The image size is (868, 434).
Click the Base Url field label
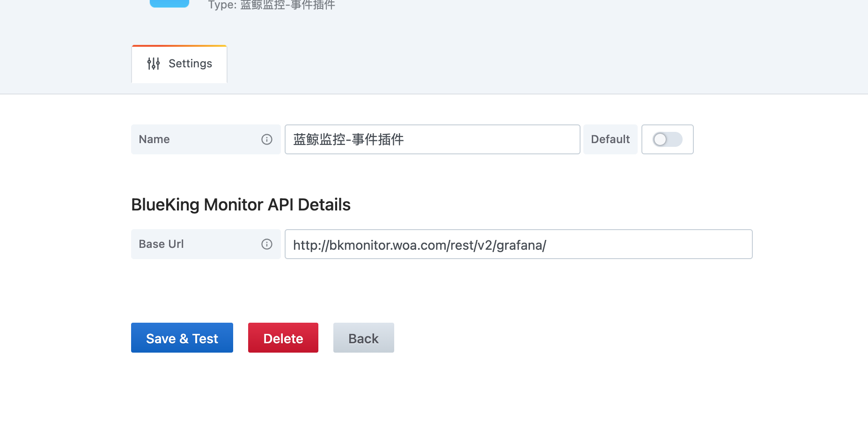click(x=161, y=244)
